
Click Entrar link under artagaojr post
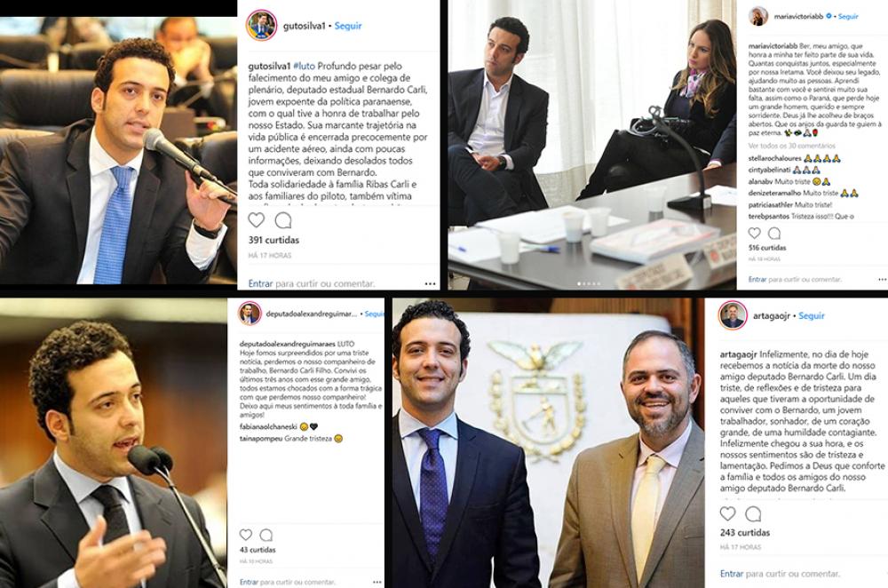[731, 574]
